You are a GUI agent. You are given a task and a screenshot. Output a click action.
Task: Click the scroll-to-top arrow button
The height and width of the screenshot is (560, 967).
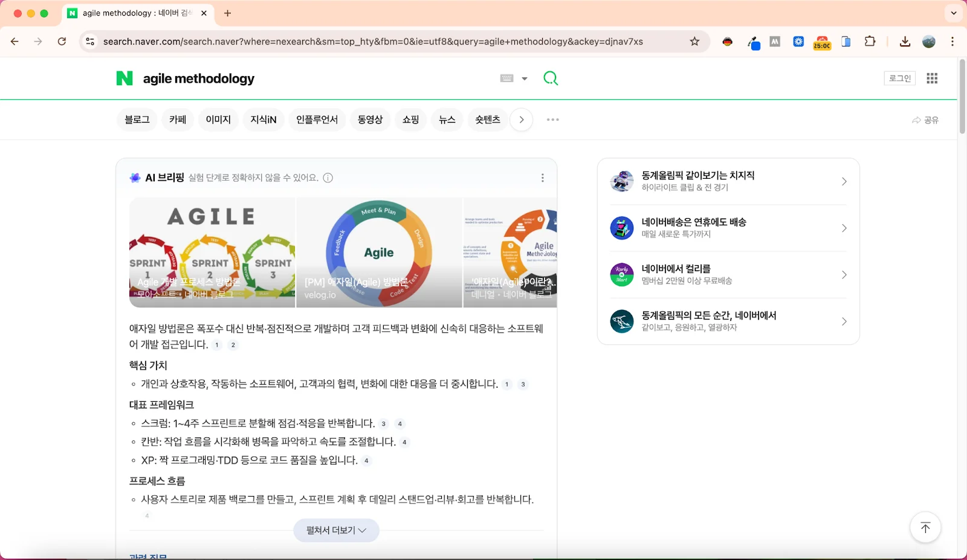pos(925,527)
